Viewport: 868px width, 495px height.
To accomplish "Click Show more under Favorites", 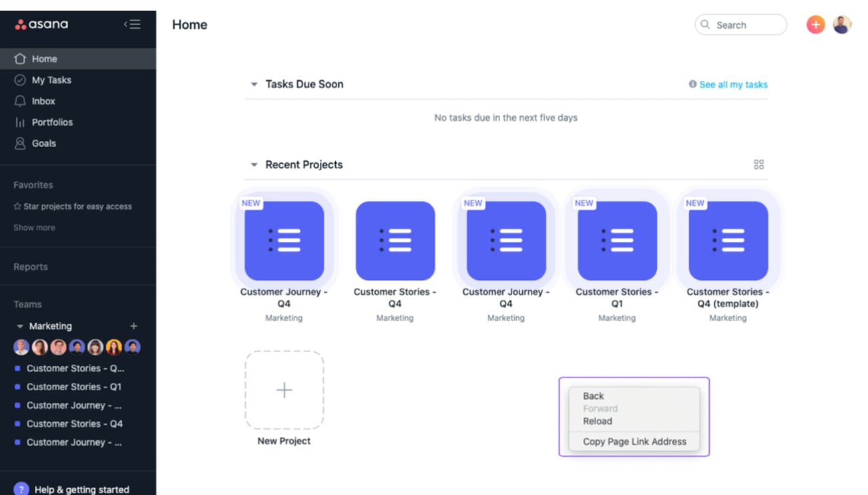I will pos(34,227).
